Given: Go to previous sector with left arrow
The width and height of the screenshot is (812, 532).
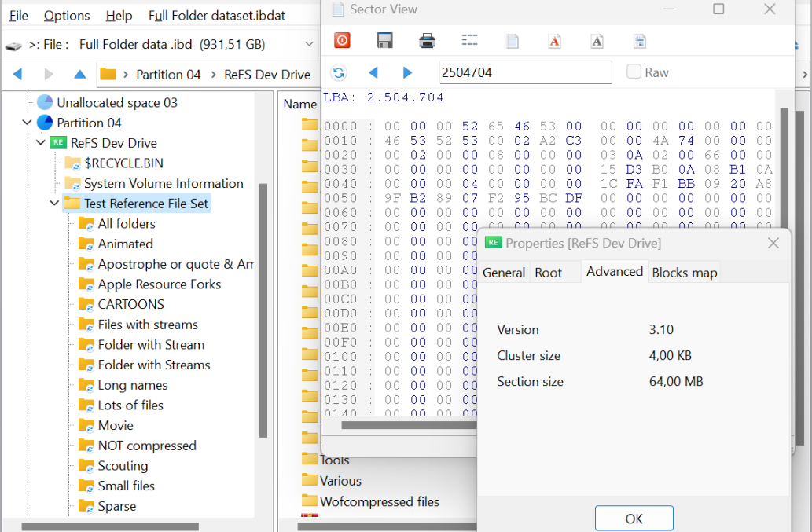Looking at the screenshot, I should click(x=373, y=72).
